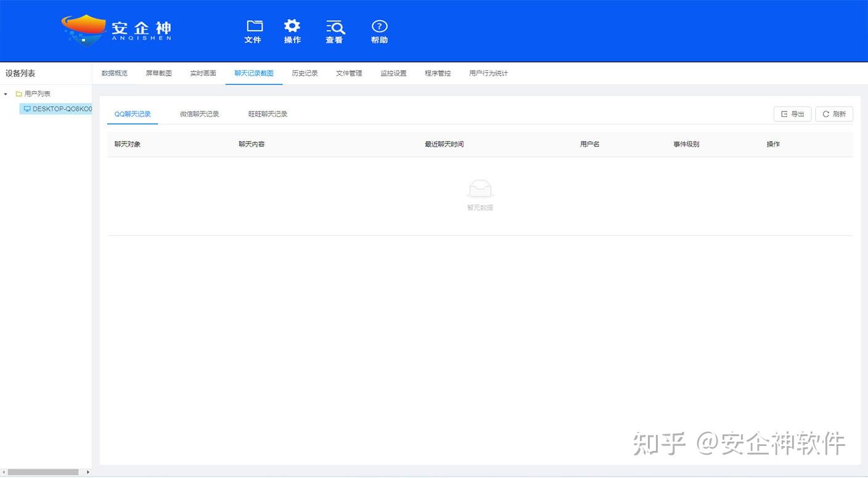Click the 用户列表 folder icon

pyautogui.click(x=18, y=94)
